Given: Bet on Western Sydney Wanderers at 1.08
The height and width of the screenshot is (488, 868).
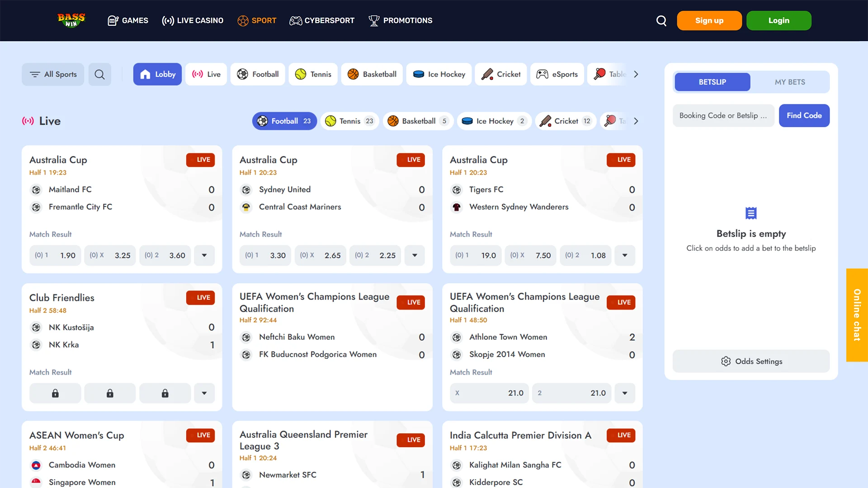Looking at the screenshot, I should (585, 255).
